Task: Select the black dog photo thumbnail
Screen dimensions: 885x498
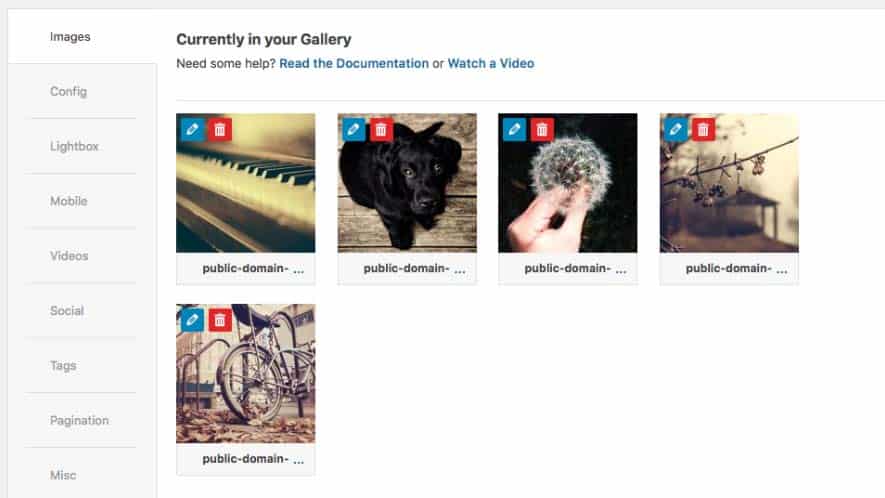Action: point(407,183)
